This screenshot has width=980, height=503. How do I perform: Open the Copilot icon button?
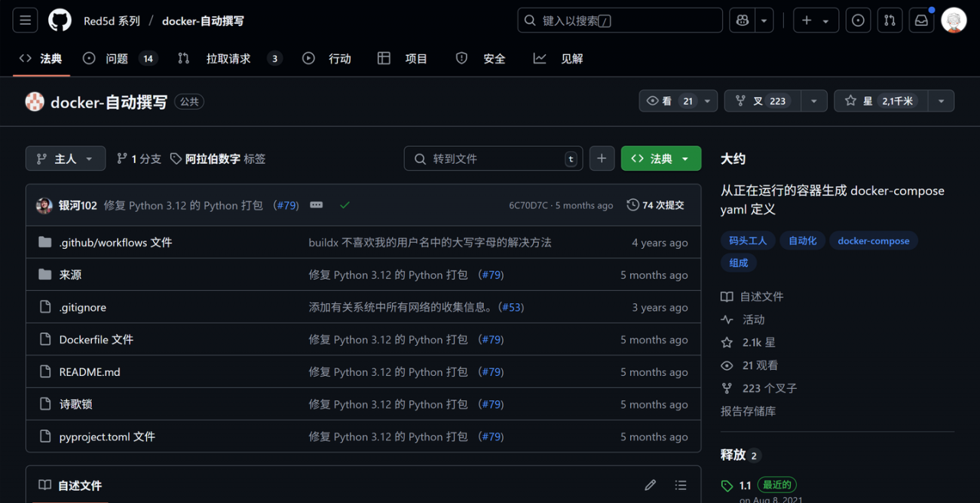coord(742,21)
